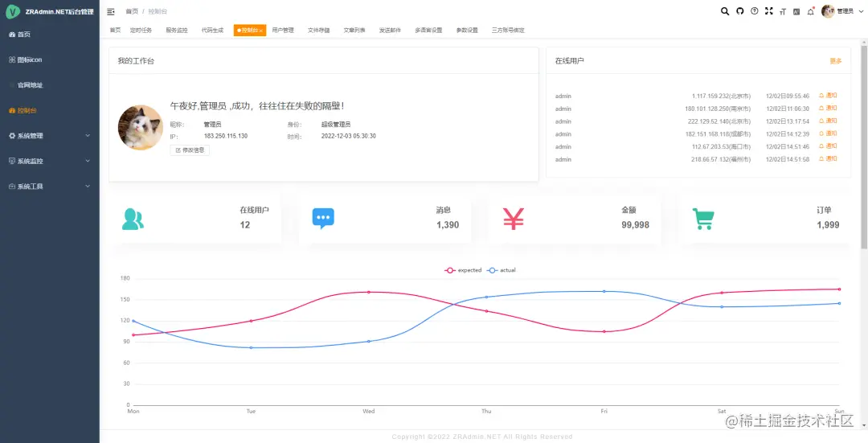Switch to the 多语言设置 tab
This screenshot has width=868, height=443.
point(428,31)
